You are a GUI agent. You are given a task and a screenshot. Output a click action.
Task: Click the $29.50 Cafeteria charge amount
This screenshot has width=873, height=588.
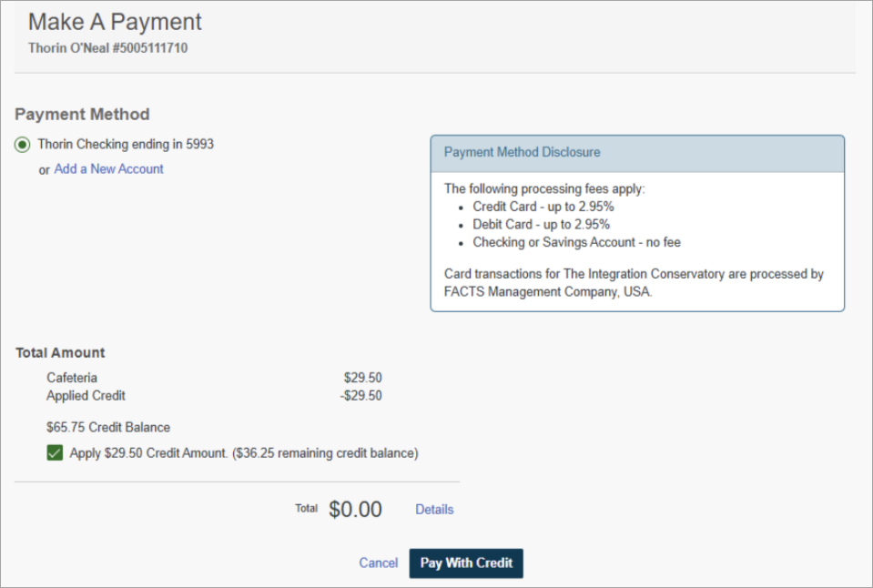coord(362,377)
